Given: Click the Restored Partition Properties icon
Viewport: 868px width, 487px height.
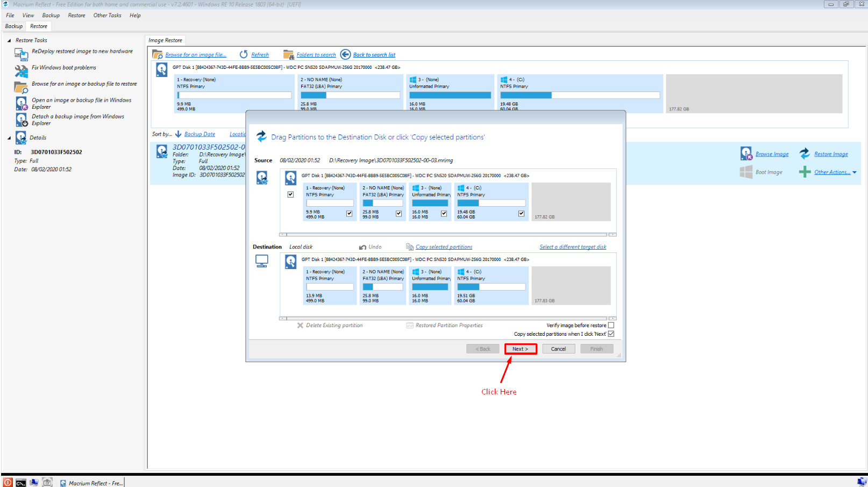Looking at the screenshot, I should point(410,326).
